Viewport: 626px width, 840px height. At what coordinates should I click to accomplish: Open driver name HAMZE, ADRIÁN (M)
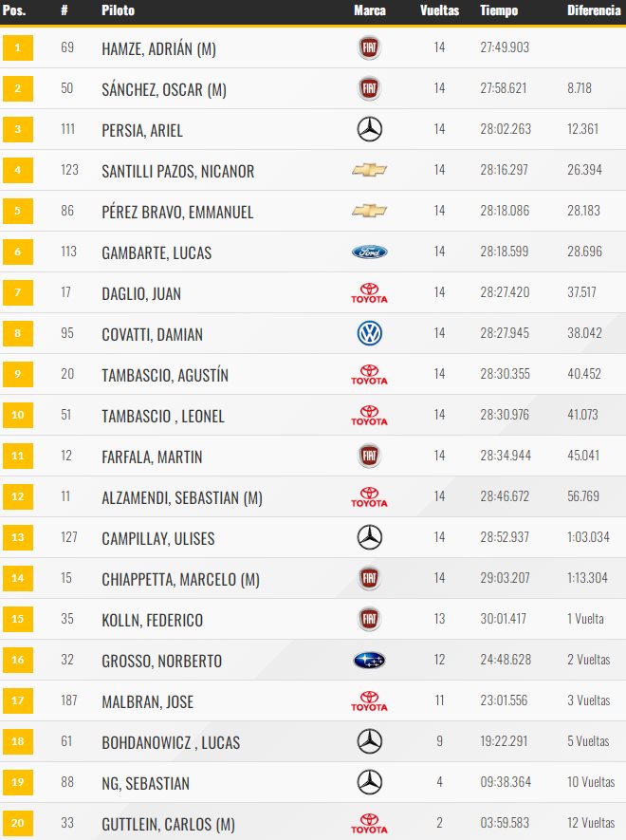point(158,48)
